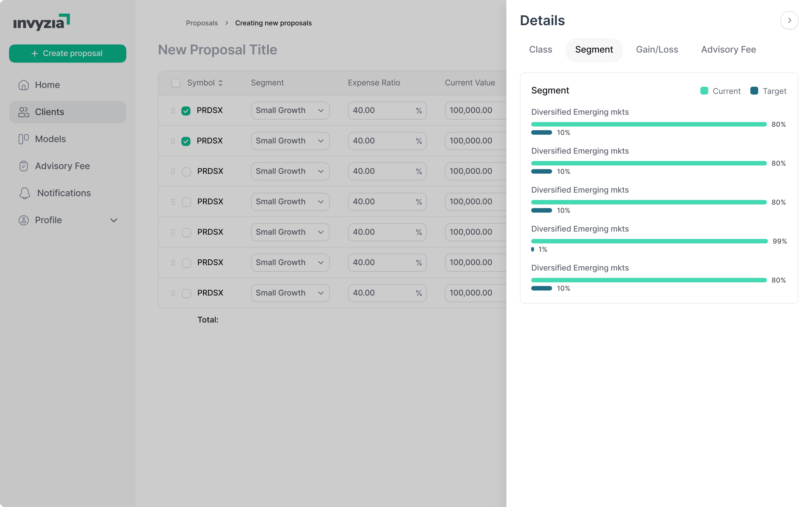The width and height of the screenshot is (812, 507).
Task: Go to the Proposals breadcrumb link
Action: tap(202, 23)
